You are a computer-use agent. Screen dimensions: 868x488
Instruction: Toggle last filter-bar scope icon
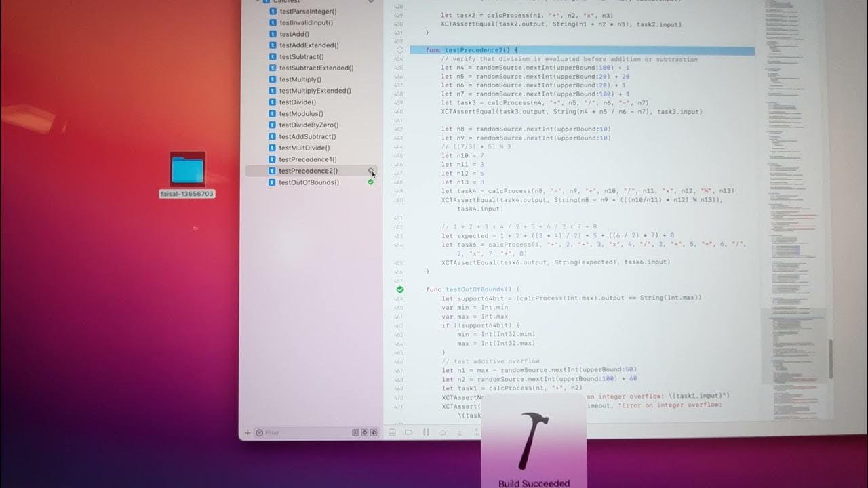click(x=373, y=432)
